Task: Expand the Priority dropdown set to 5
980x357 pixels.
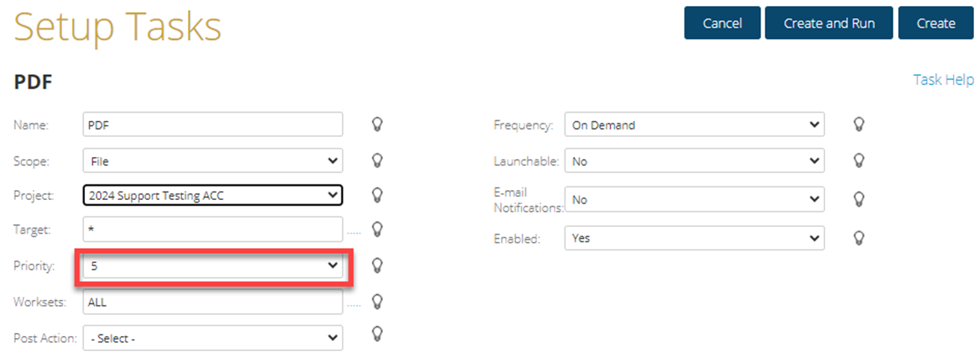Action: (213, 265)
